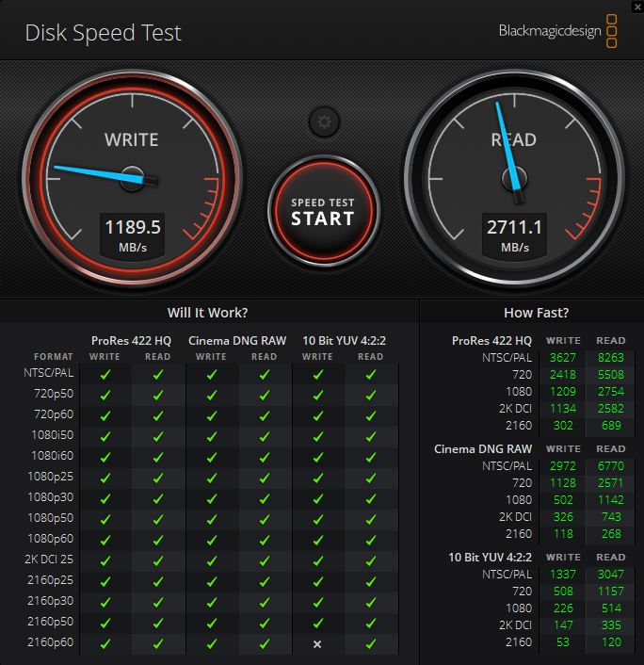Click Cinema DNG NTSC/PAL read value 6770

click(610, 466)
